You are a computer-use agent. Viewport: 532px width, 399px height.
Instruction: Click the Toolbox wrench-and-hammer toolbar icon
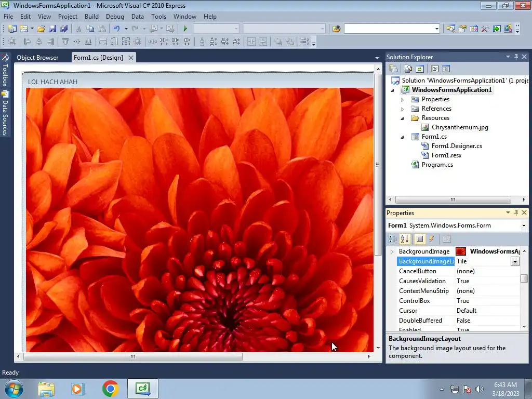(x=485, y=29)
